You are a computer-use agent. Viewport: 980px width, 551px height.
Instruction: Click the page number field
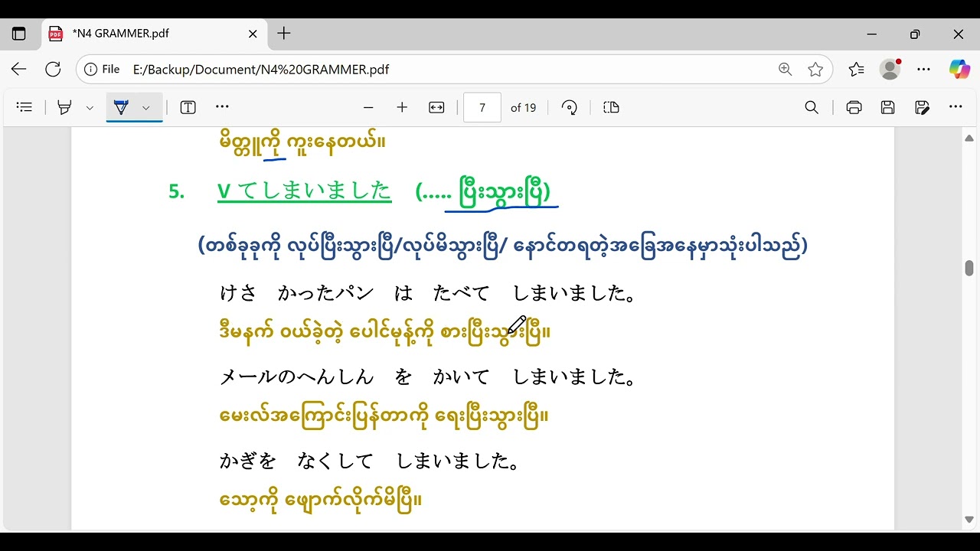point(482,108)
